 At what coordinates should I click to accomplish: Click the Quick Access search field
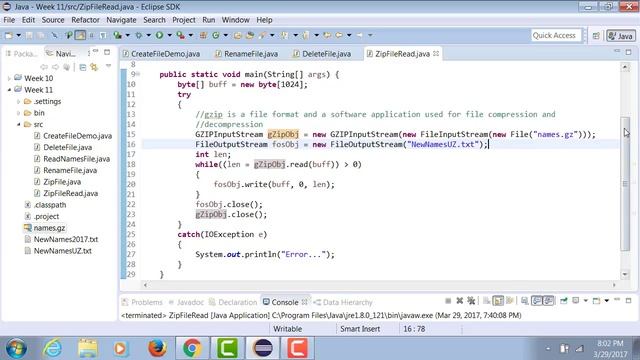pyautogui.click(x=556, y=36)
